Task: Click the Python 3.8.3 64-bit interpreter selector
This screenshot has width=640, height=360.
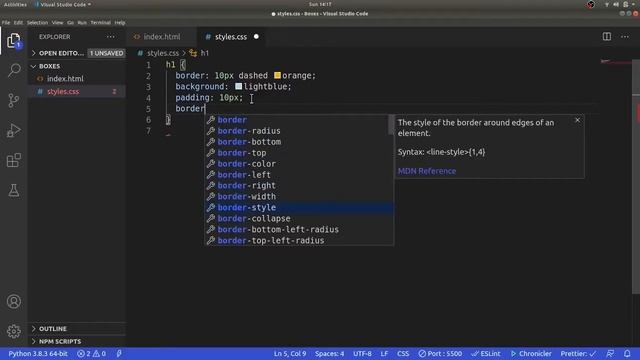Action: (38, 353)
